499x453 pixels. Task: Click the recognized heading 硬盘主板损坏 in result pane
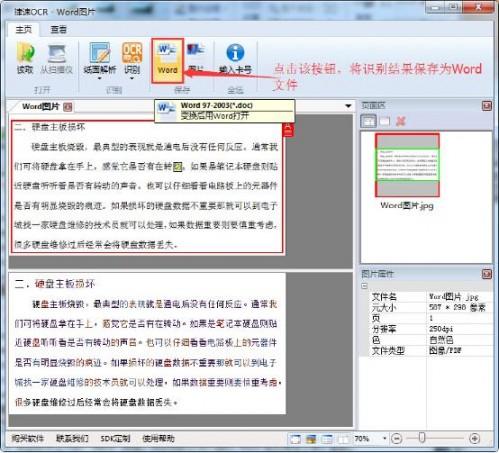[x=65, y=284]
